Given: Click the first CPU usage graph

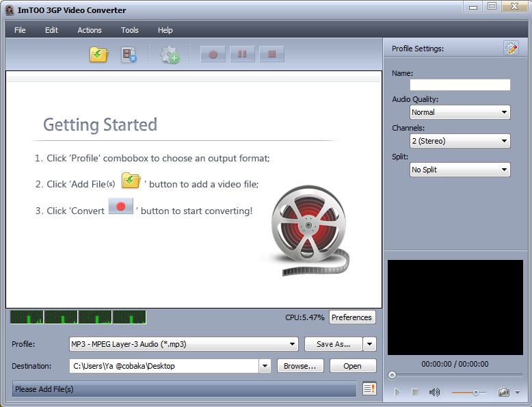Looking at the screenshot, I should pos(27,317).
